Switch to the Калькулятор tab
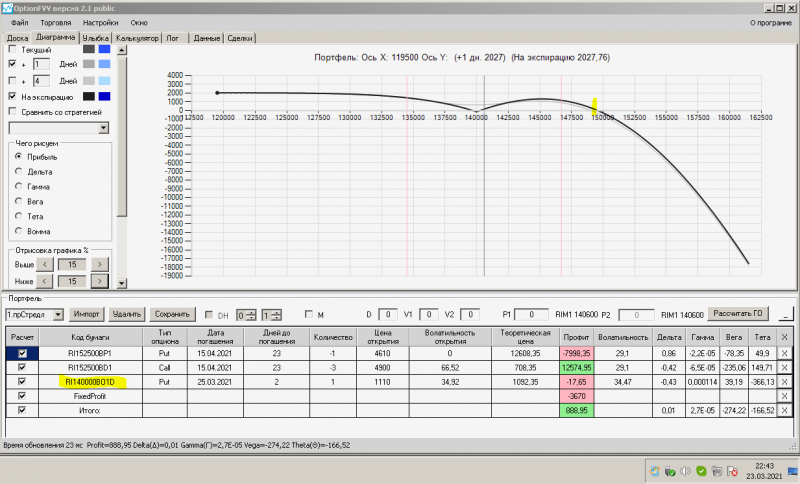 [137, 38]
